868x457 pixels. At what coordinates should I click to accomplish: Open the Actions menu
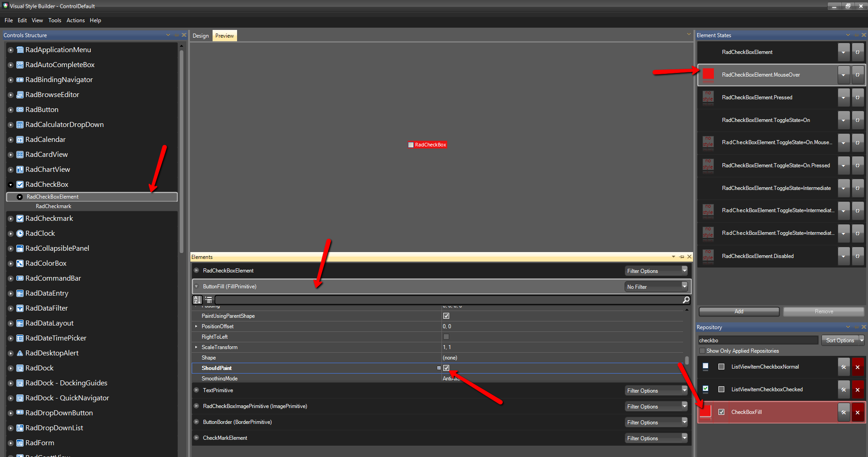[76, 20]
